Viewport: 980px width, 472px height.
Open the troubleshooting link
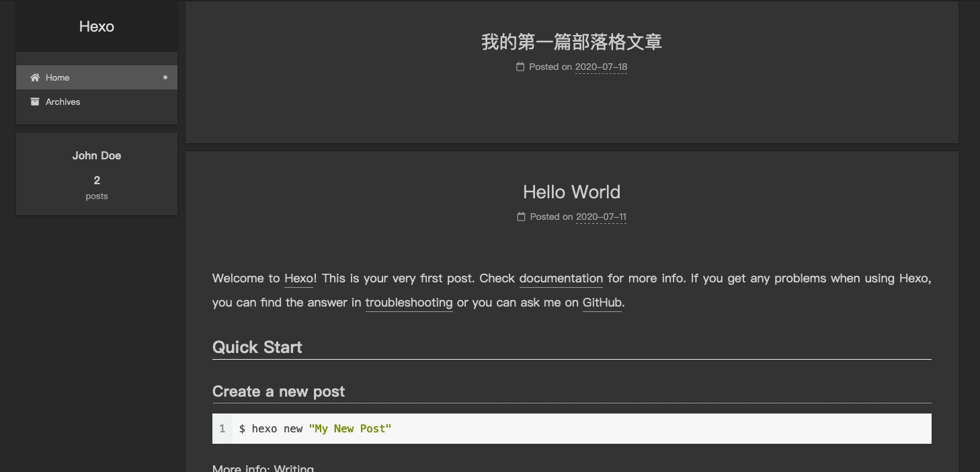[409, 303]
